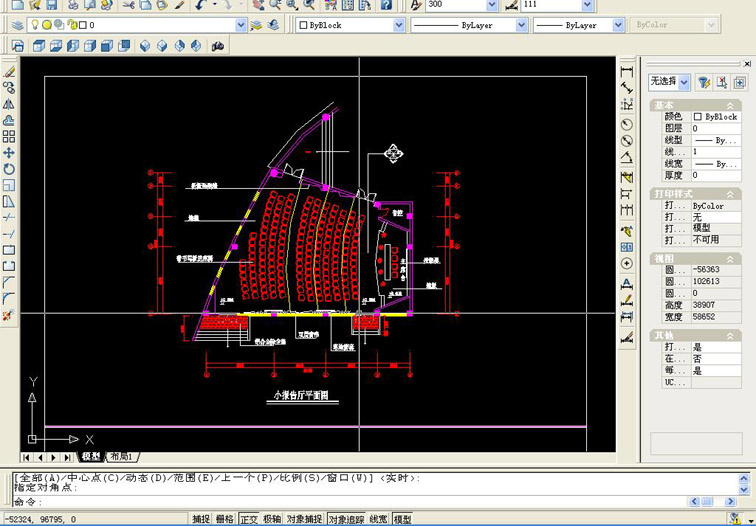Open the undo history dropdown arrow
Viewport: 756px width, 526px height.
(214, 5)
